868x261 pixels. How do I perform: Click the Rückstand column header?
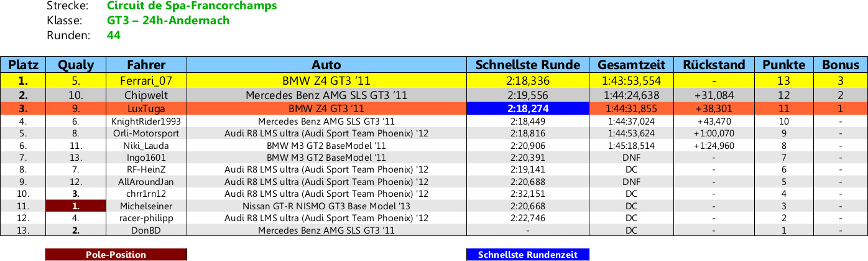tap(714, 65)
